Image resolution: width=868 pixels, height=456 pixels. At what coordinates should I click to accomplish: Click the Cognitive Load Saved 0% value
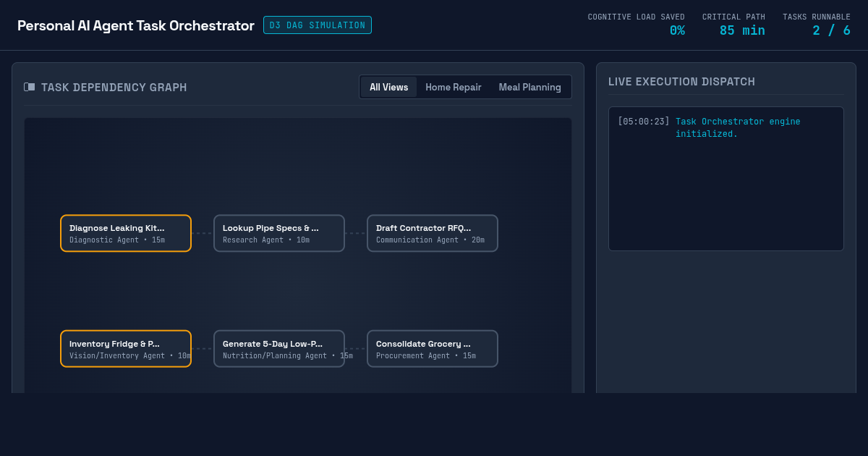[677, 30]
